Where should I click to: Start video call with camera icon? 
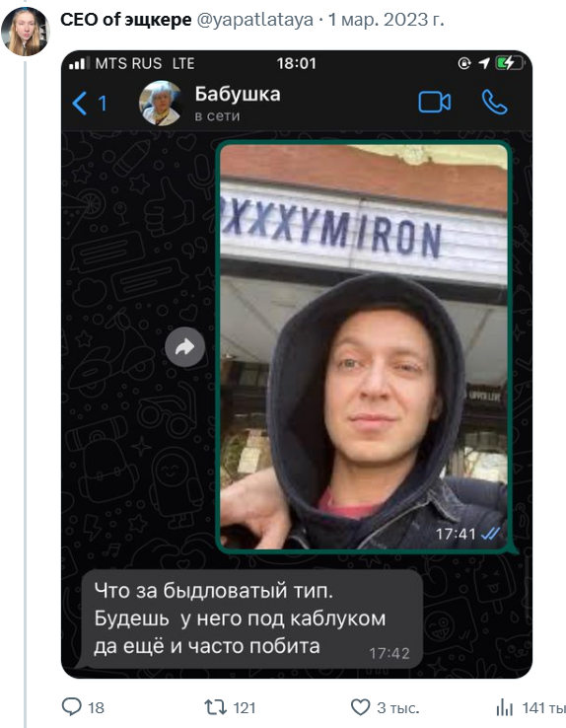tap(434, 103)
